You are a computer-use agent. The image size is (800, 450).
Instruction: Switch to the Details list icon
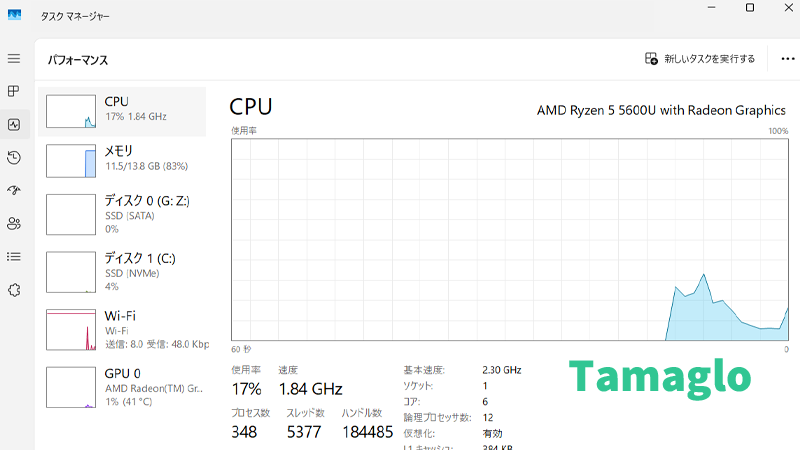[x=14, y=256]
